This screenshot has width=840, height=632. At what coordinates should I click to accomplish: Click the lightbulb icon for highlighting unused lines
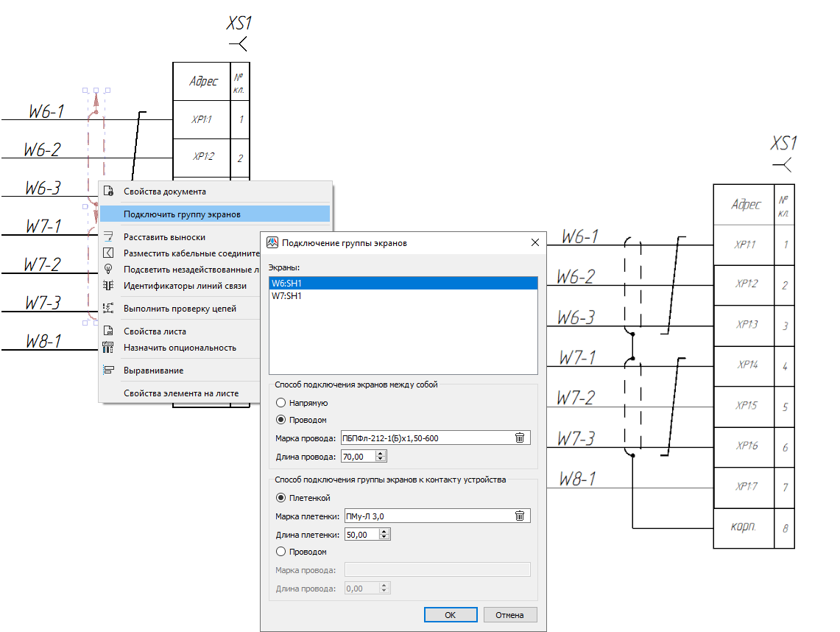click(109, 269)
